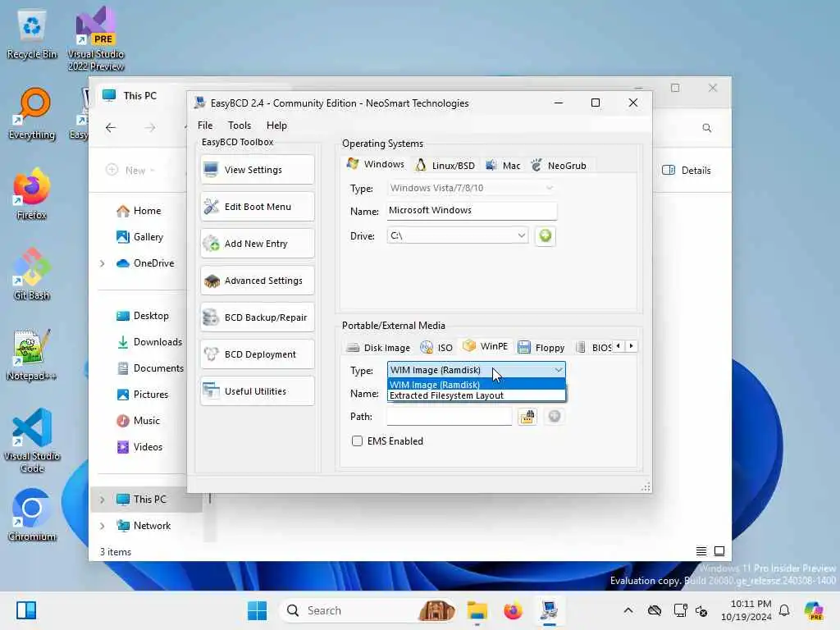Click the search icon in This PC window

[706, 128]
